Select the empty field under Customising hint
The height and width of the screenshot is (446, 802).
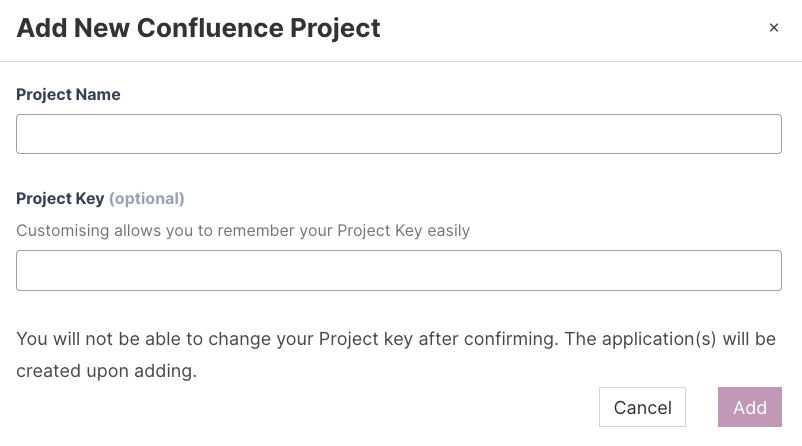coord(398,270)
